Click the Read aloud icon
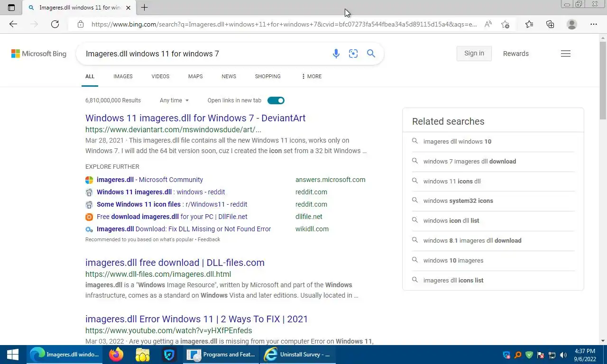 488,24
